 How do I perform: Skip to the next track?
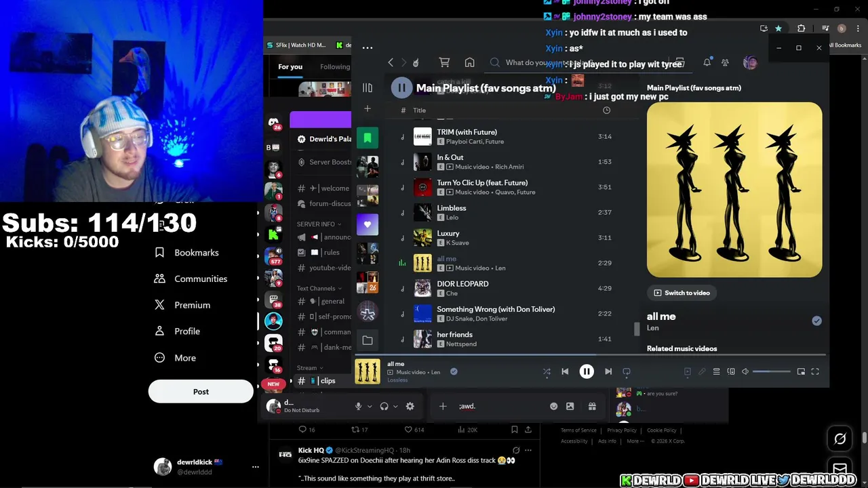point(608,371)
